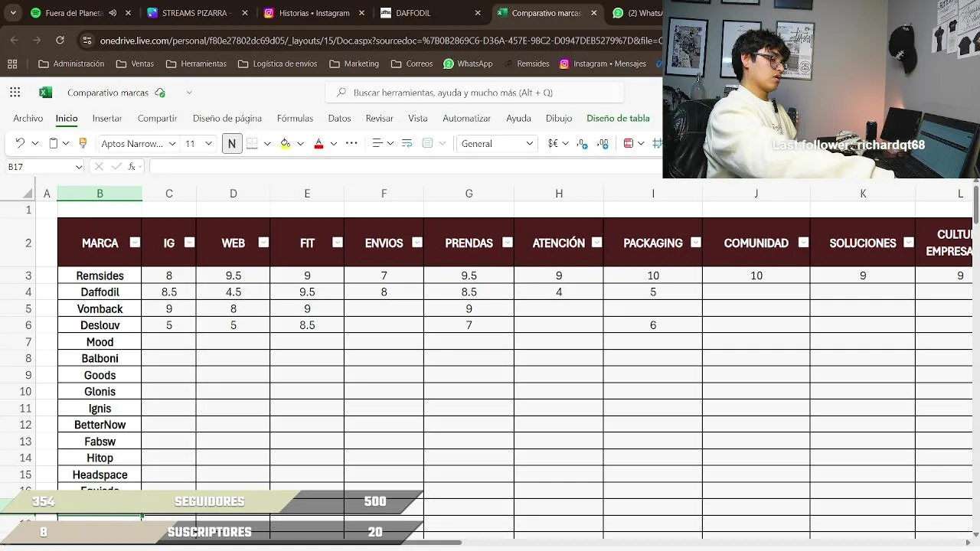Open Chrome bookmarks apps grid icon
This screenshot has height=551, width=980.
pyautogui.click(x=13, y=64)
